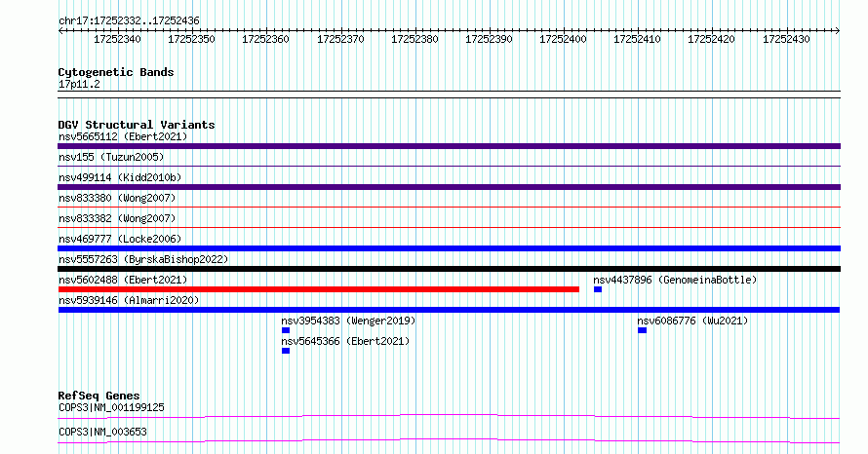The height and width of the screenshot is (454, 868).
Task: Select the Cytogenetic Bands track heading
Action: click(116, 72)
